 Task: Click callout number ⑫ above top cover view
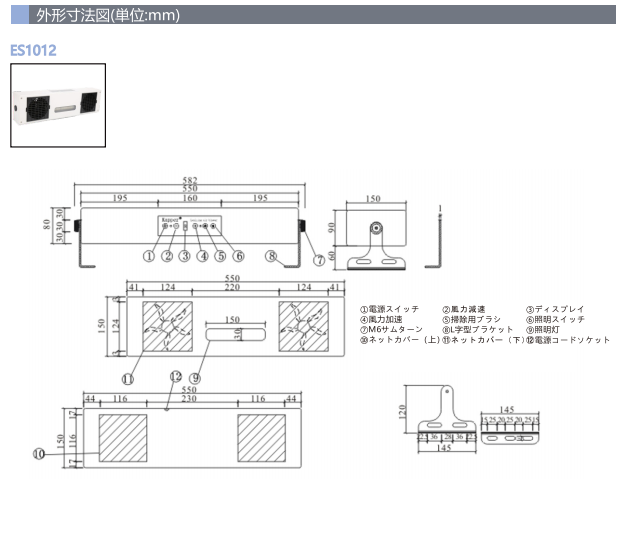(176, 377)
